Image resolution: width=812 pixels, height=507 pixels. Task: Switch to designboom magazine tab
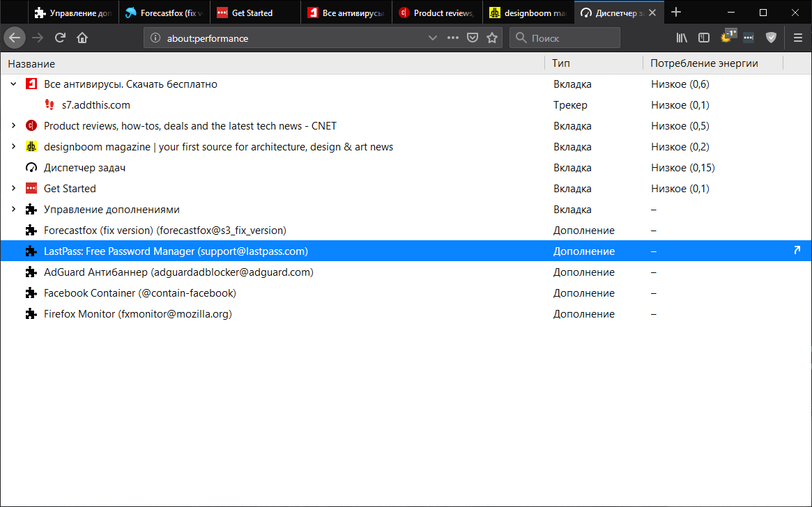pyautogui.click(x=528, y=13)
